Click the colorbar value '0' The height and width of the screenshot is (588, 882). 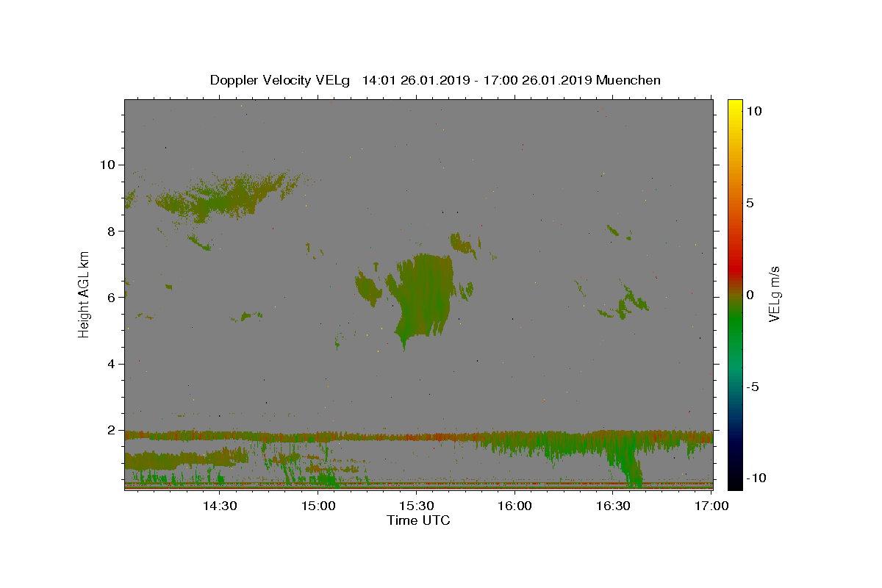[750, 295]
